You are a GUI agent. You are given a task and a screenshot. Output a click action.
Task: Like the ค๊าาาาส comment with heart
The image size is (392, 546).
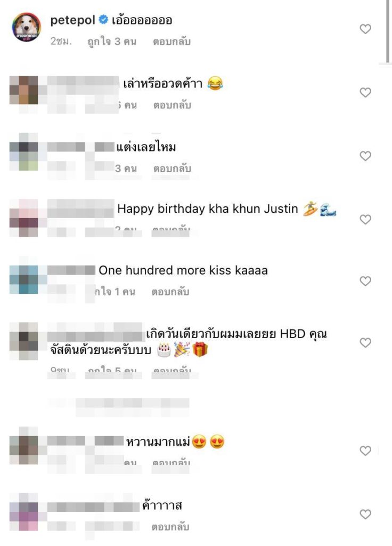[365, 515]
